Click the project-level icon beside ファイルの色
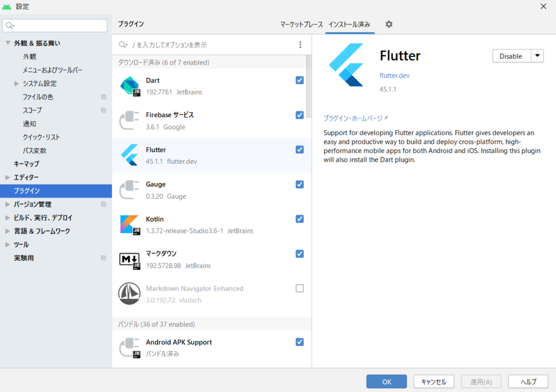Screen dimensions: 556x392 point(104,97)
